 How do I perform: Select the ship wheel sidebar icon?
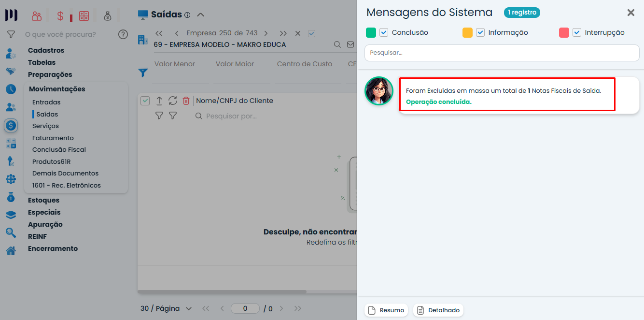[11, 179]
